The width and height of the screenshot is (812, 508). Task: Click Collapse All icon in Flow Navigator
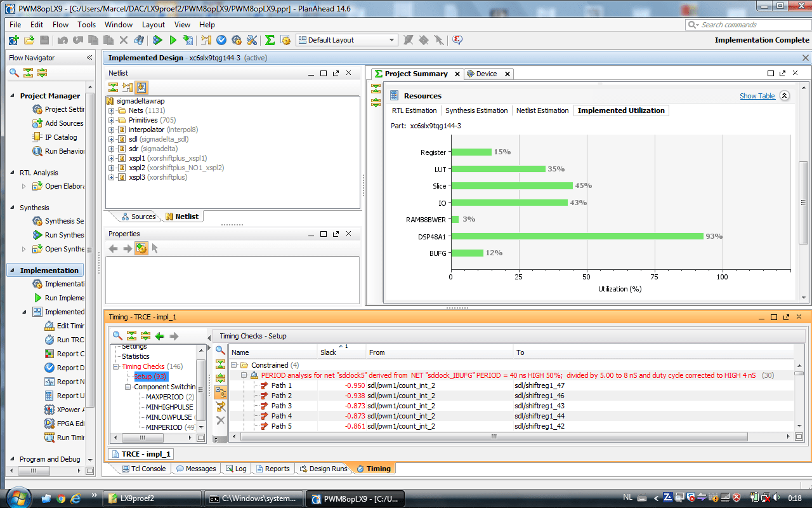pos(28,72)
